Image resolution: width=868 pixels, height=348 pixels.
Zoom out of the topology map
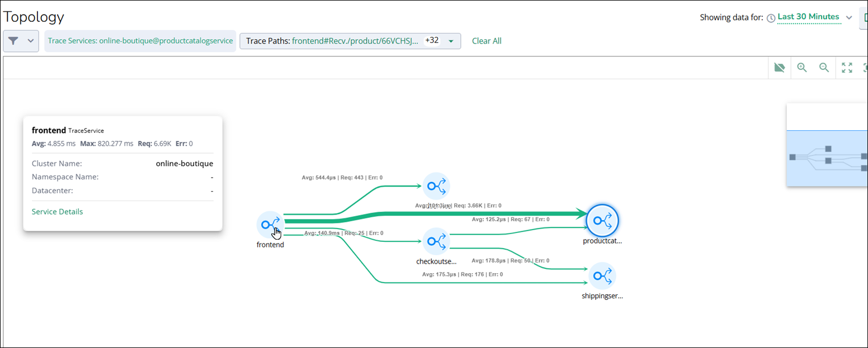(824, 68)
